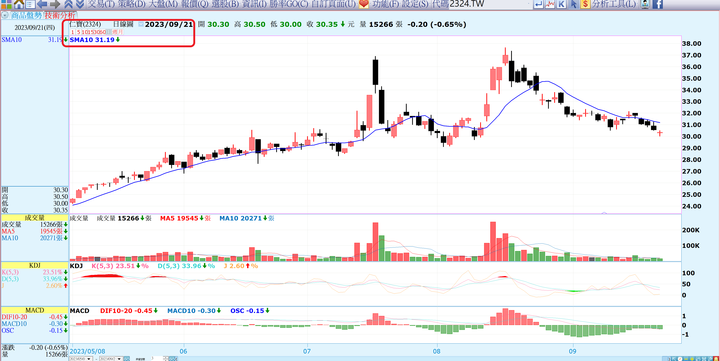Open the Facebook icon
Screen dimensions: 720x361
658,4
